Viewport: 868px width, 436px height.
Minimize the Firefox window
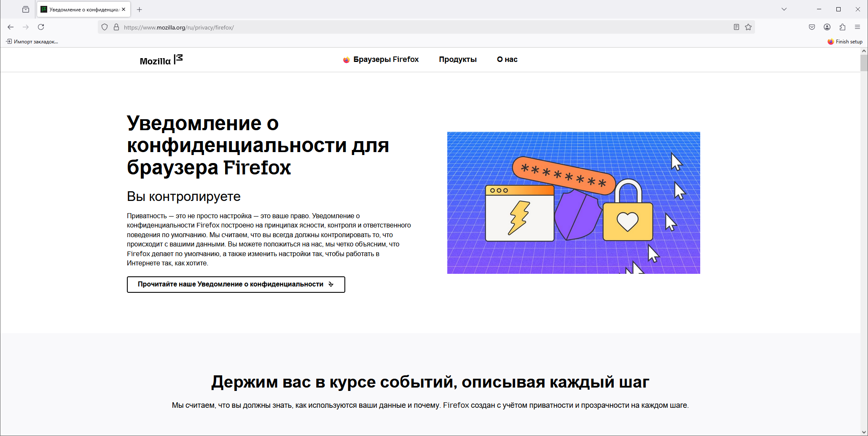point(819,9)
